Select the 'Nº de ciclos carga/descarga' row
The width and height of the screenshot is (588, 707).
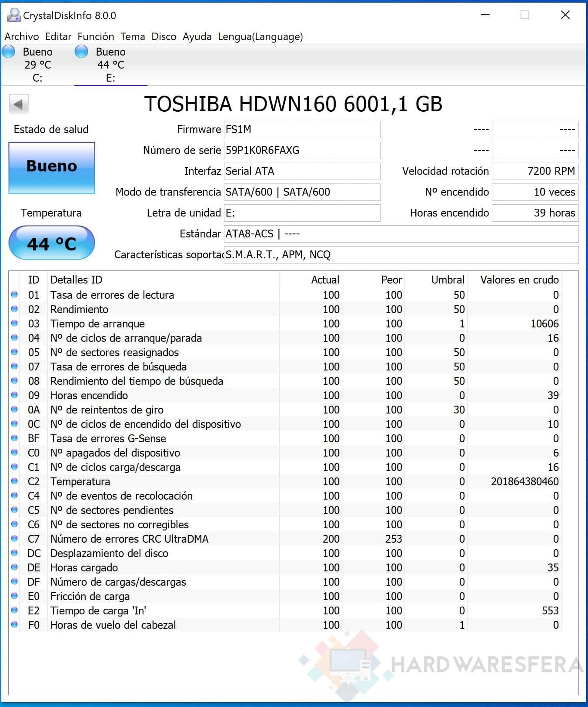[285, 467]
